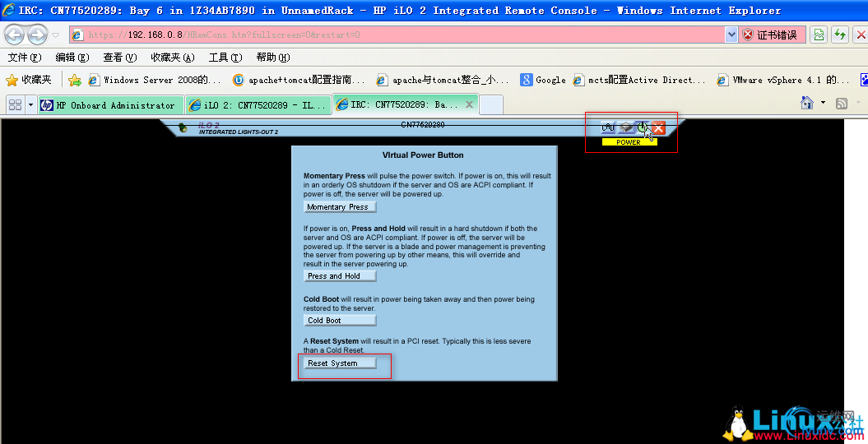Switch to iLO 2: CN77520289 tab
This screenshot has height=444, width=868.
coord(258,105)
